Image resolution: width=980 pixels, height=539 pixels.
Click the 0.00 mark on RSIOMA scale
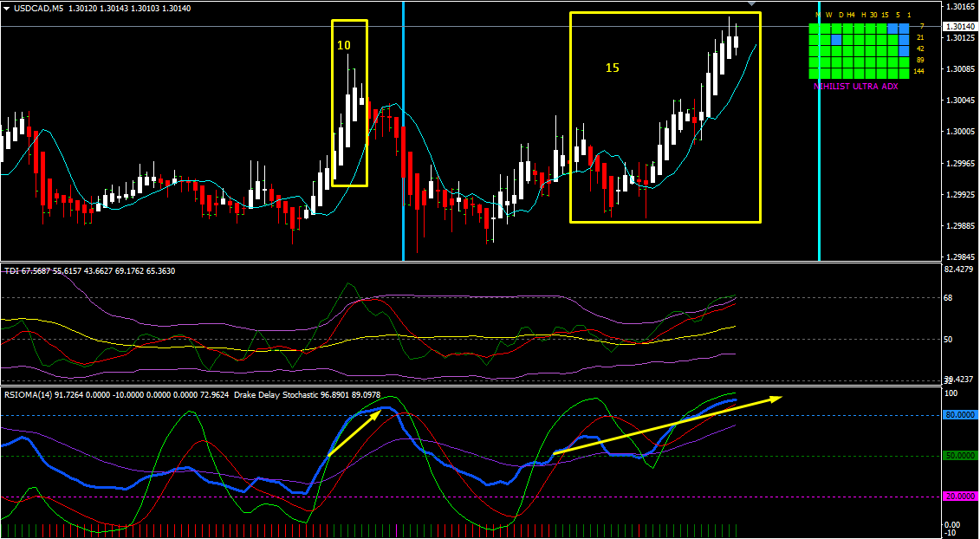coord(953,524)
